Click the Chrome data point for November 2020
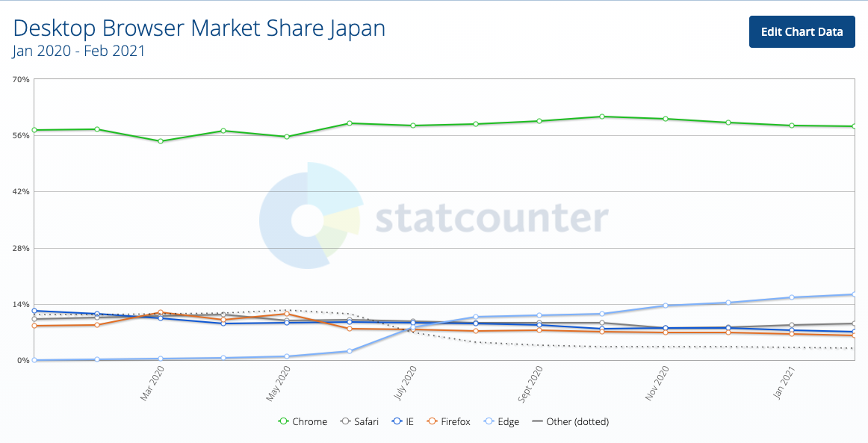 point(665,119)
